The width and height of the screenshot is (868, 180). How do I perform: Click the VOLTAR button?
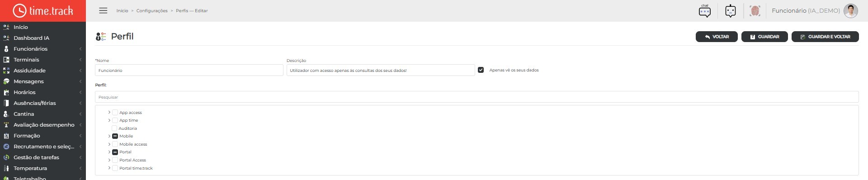point(717,37)
